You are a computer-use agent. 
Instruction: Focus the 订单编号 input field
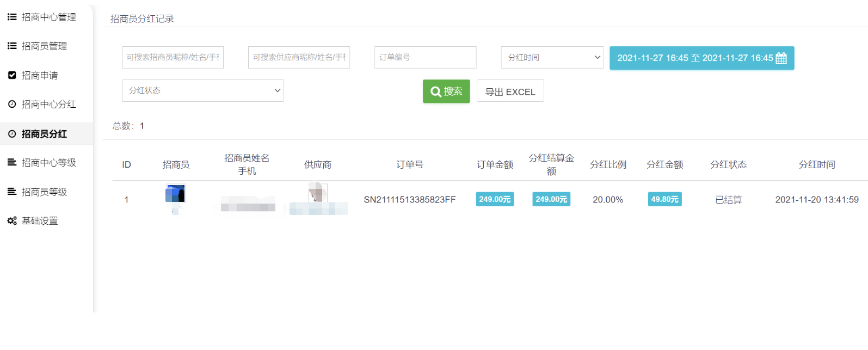click(x=425, y=57)
